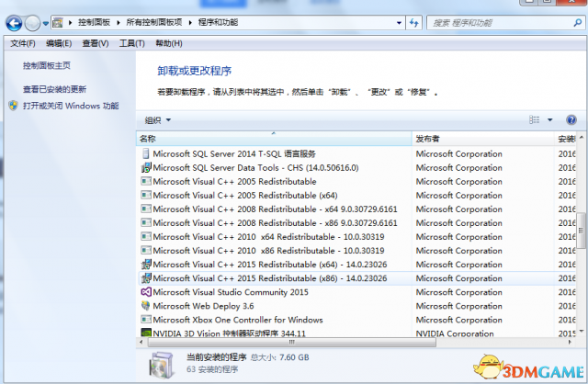
Task: Click horizontal scrollbar left arrow
Action: pos(141,342)
